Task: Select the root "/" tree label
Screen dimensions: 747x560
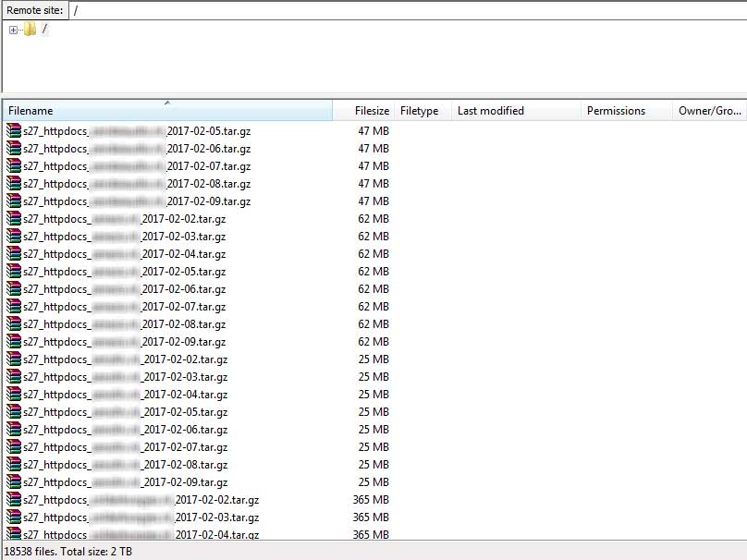Action: click(44, 30)
